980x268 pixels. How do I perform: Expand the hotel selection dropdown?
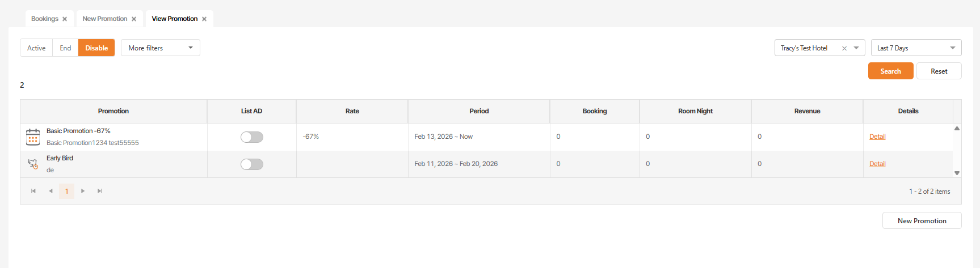(x=856, y=48)
